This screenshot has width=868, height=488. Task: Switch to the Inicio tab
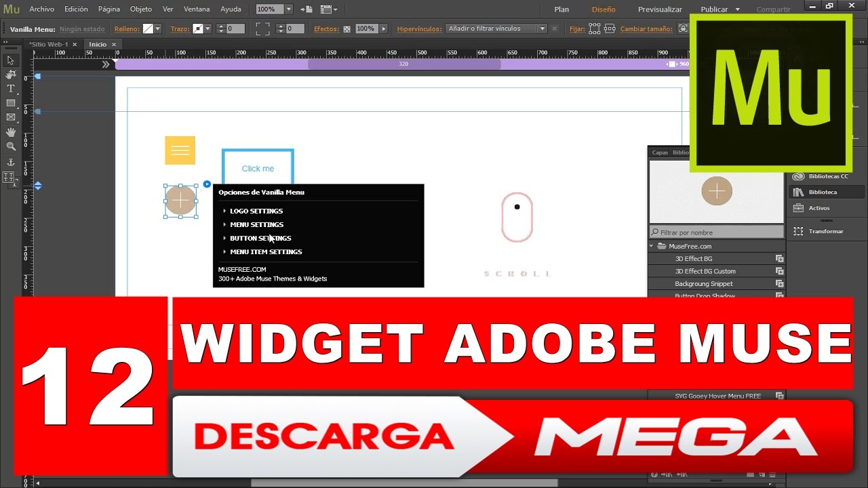[x=98, y=44]
